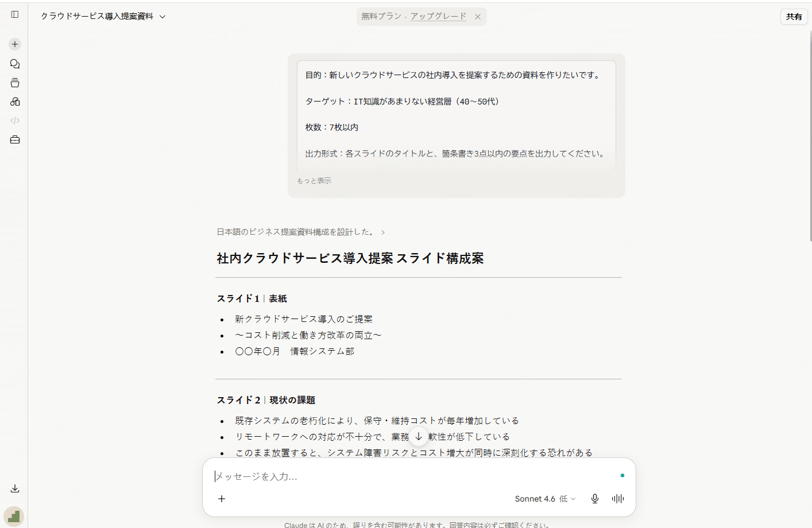Click the user message line 枚数：7枚以内
Image resolution: width=812 pixels, height=528 pixels.
(x=332, y=127)
